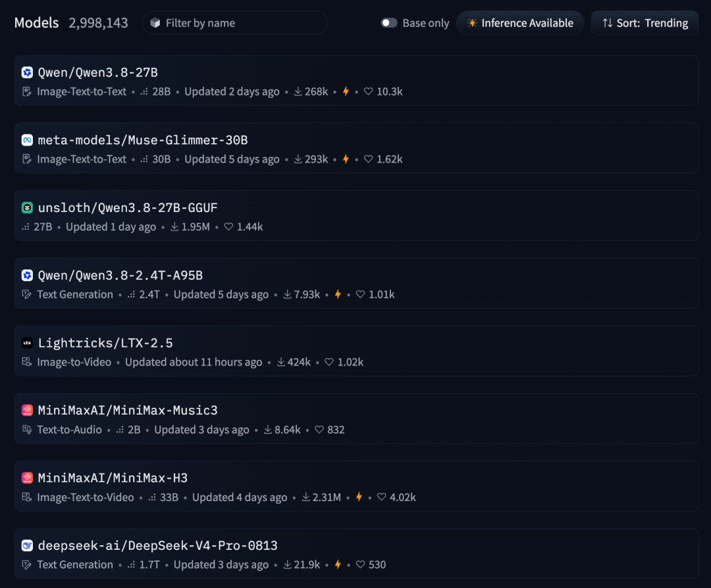Viewport: 711px width, 588px height.
Task: Click the heart like icon on Qwen3.8-27B
Action: click(x=368, y=92)
